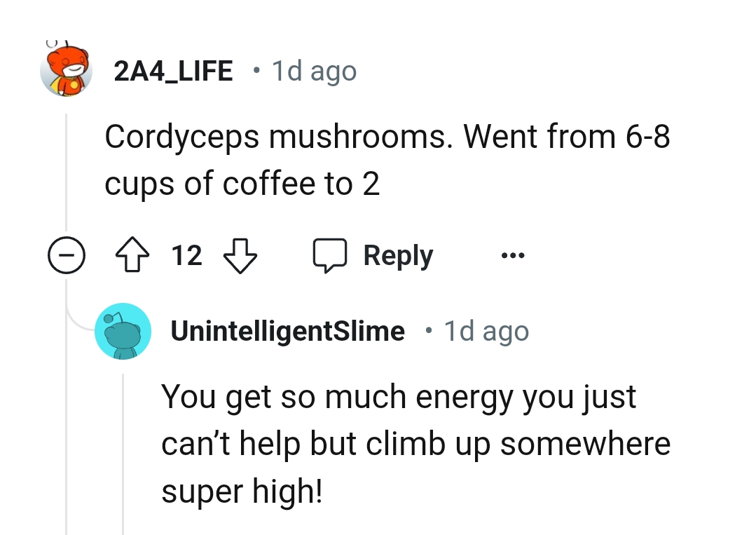Click the Reply speech bubble icon
Screen dimensions: 756x535
pos(329,255)
